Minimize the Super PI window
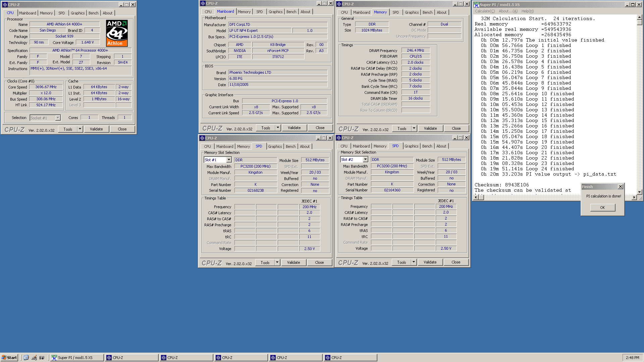 tap(627, 5)
